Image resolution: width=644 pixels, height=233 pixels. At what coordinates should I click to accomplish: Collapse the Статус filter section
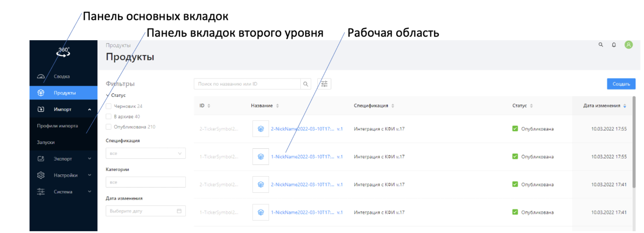pos(108,95)
